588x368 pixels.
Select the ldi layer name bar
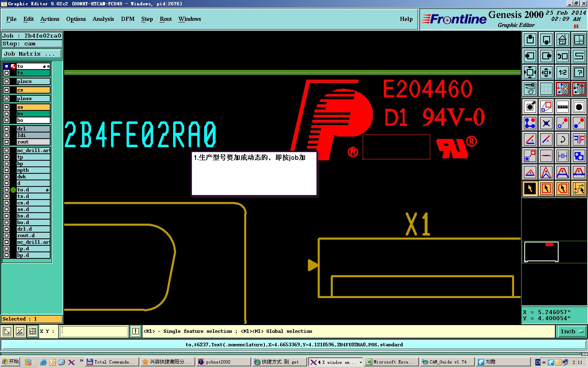pos(33,135)
